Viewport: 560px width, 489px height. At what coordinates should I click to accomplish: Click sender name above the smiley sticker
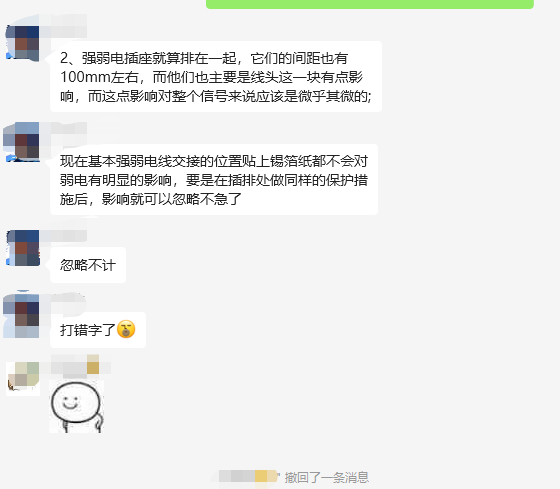[81, 366]
